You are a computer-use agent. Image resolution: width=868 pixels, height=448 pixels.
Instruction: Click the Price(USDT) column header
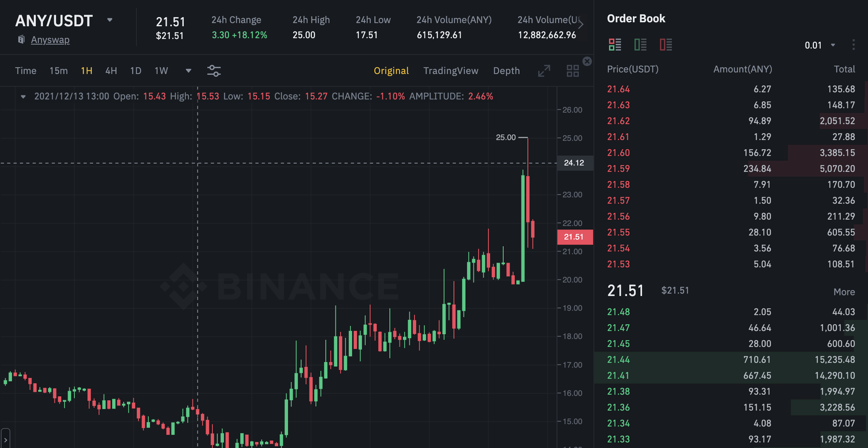pyautogui.click(x=633, y=69)
